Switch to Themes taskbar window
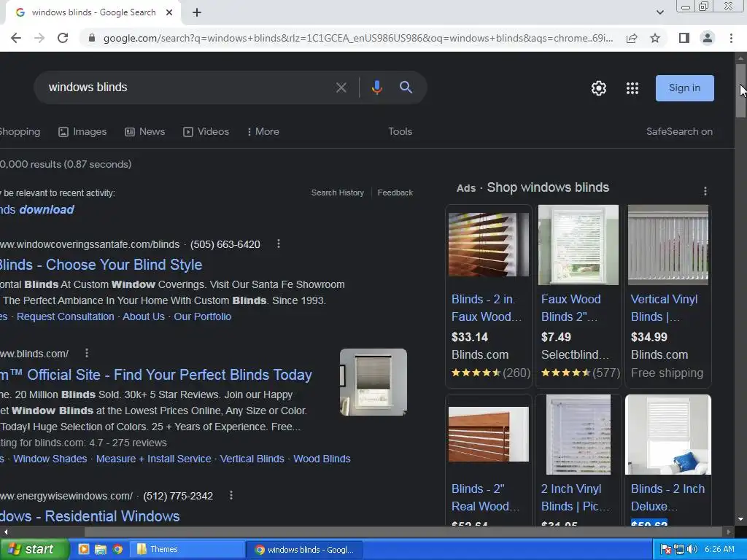The image size is (747, 560). pyautogui.click(x=186, y=550)
